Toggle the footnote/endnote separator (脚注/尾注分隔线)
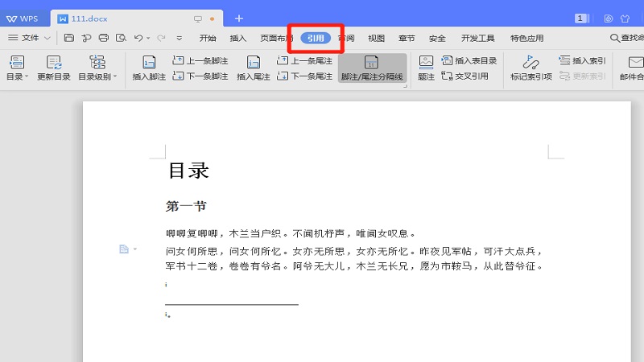 [372, 68]
